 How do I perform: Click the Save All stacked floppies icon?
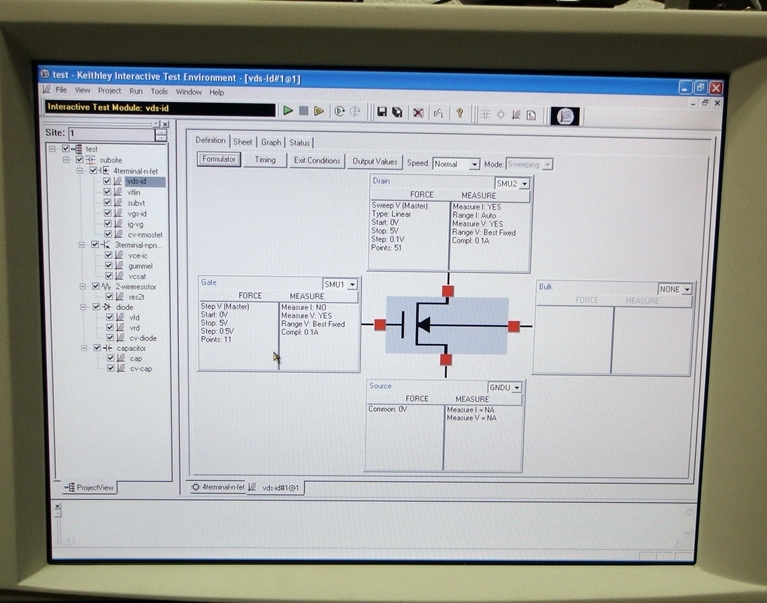coord(397,112)
